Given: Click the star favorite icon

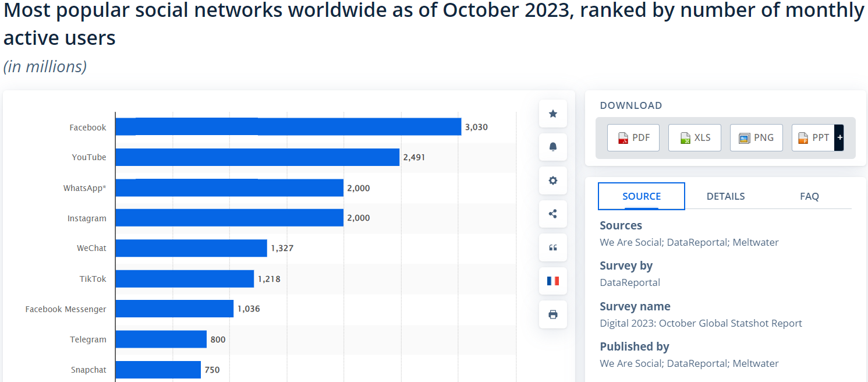Looking at the screenshot, I should (553, 114).
